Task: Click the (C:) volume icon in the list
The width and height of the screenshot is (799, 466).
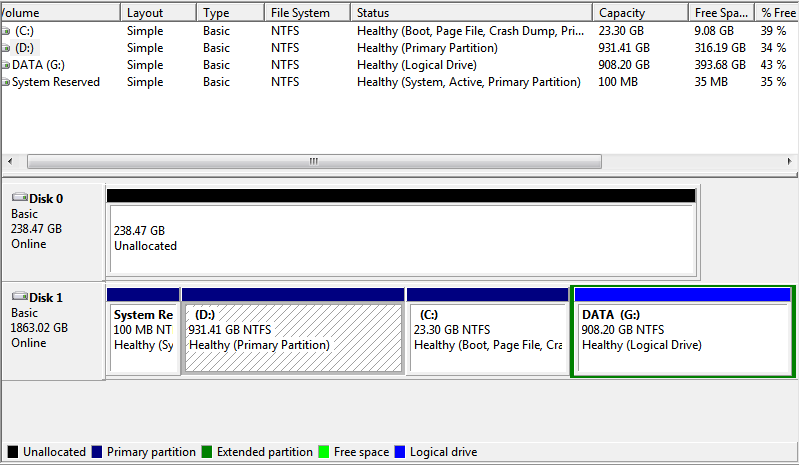Action: [5, 31]
